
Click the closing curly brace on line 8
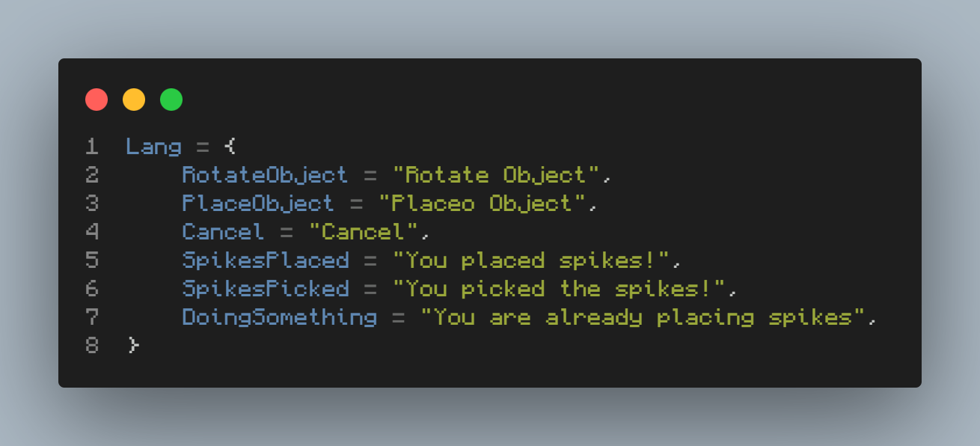coord(133,345)
